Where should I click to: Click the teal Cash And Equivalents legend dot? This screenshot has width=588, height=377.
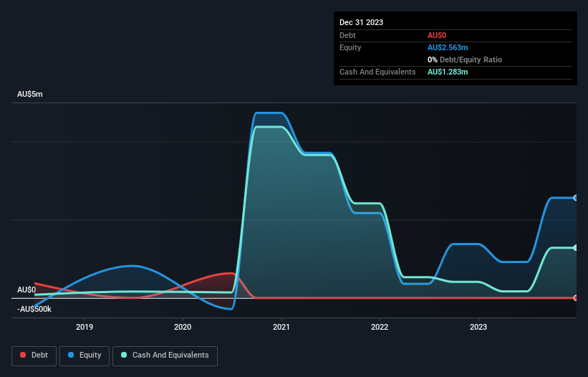[x=124, y=355]
